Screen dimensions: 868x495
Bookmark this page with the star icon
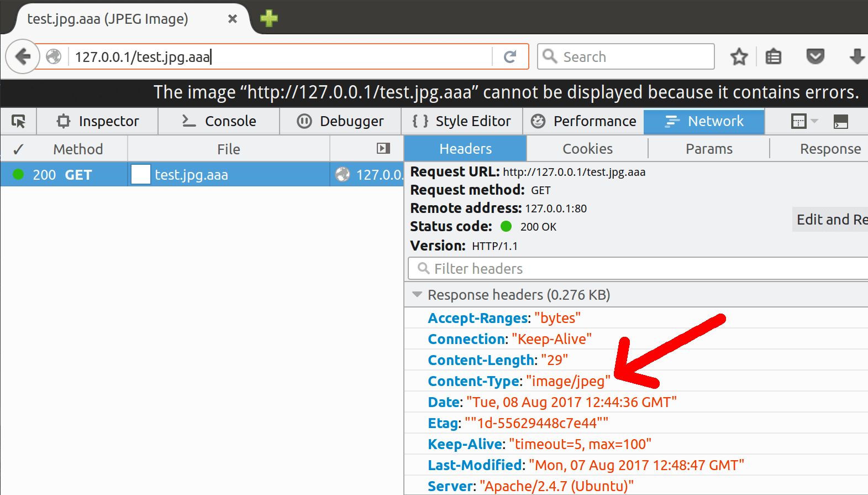(739, 56)
